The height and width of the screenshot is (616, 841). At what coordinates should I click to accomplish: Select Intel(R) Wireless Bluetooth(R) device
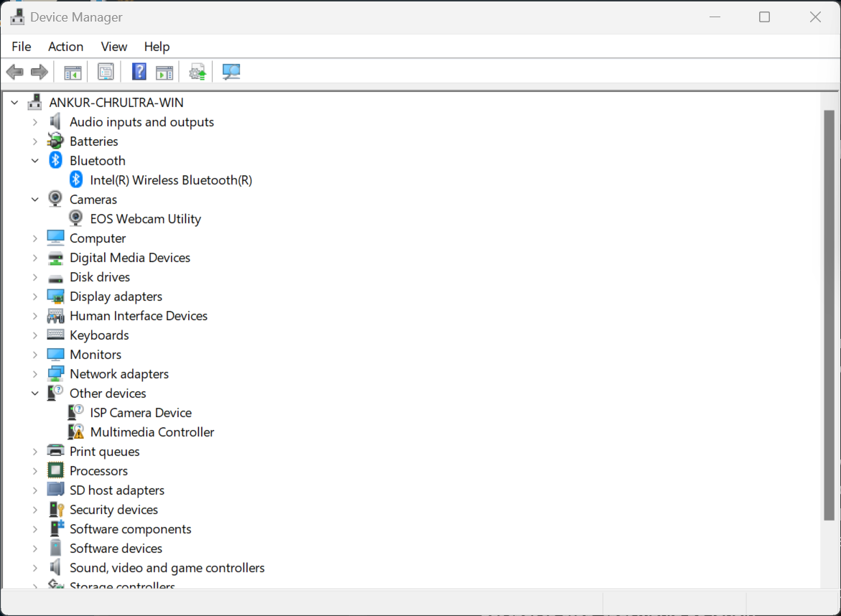click(x=171, y=180)
